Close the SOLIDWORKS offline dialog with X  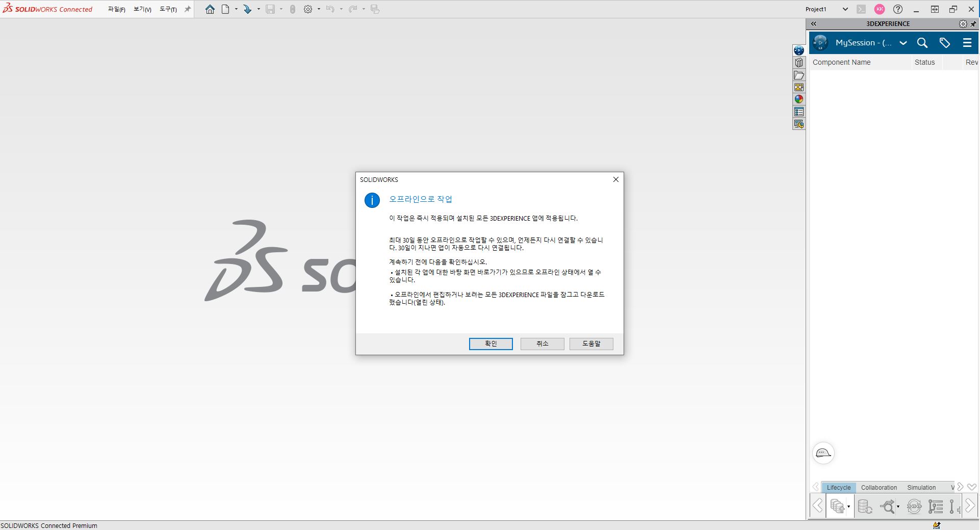615,179
